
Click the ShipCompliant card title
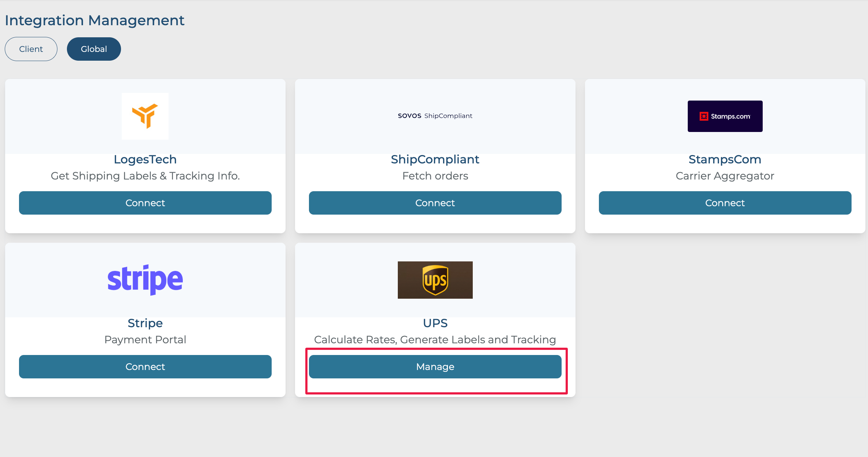point(435,159)
